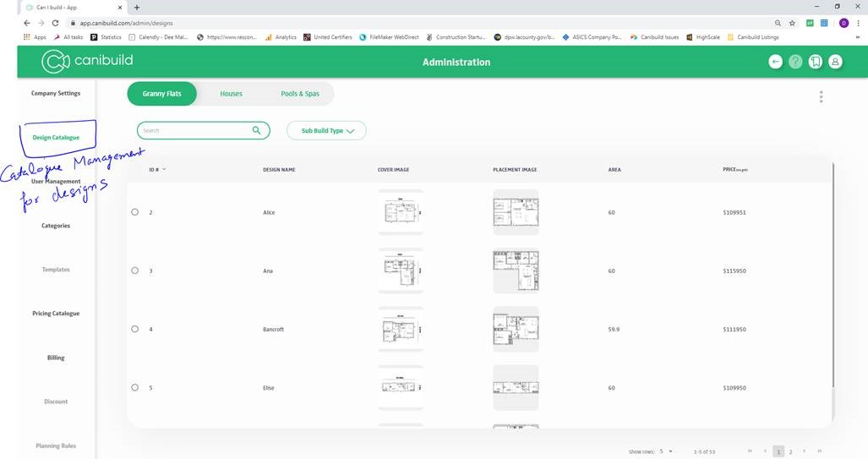The width and height of the screenshot is (868, 459).
Task: Go to first page of results
Action: click(x=750, y=451)
